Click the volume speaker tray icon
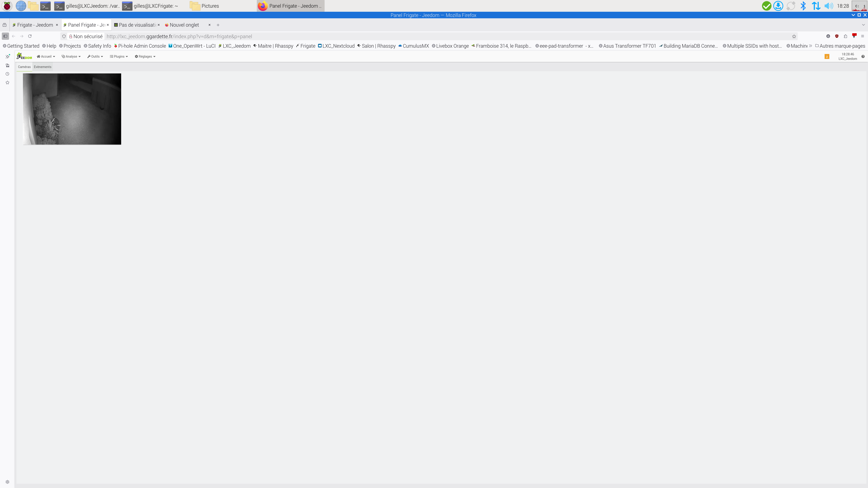This screenshot has height=488, width=868. 828,6
